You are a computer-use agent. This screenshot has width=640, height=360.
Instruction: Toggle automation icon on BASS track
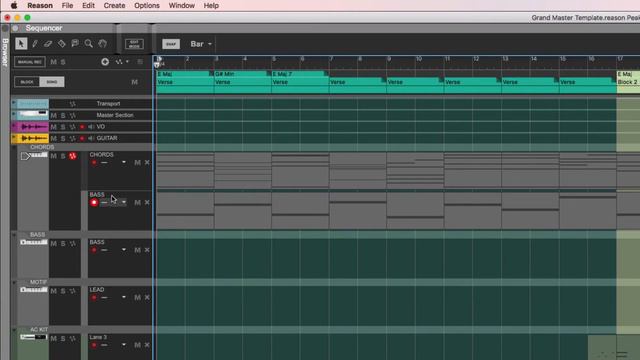coord(73,244)
